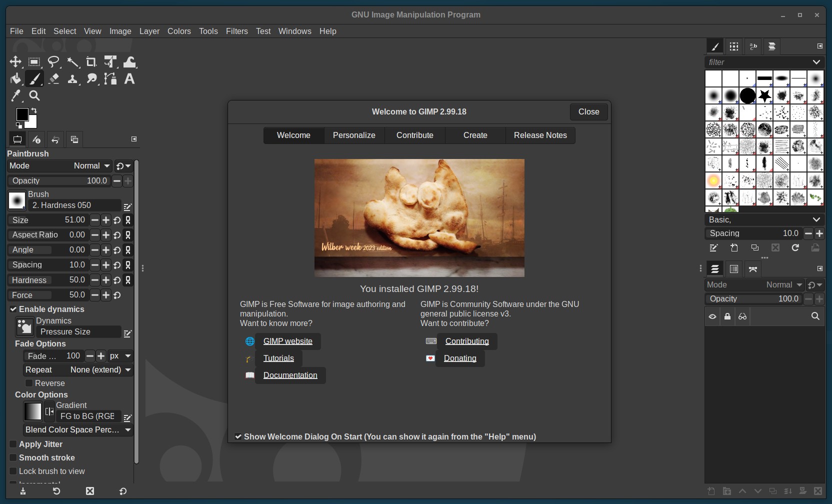Screen dimensions: 832x504
Task: Select the Warp Transform tool
Action: tap(129, 62)
